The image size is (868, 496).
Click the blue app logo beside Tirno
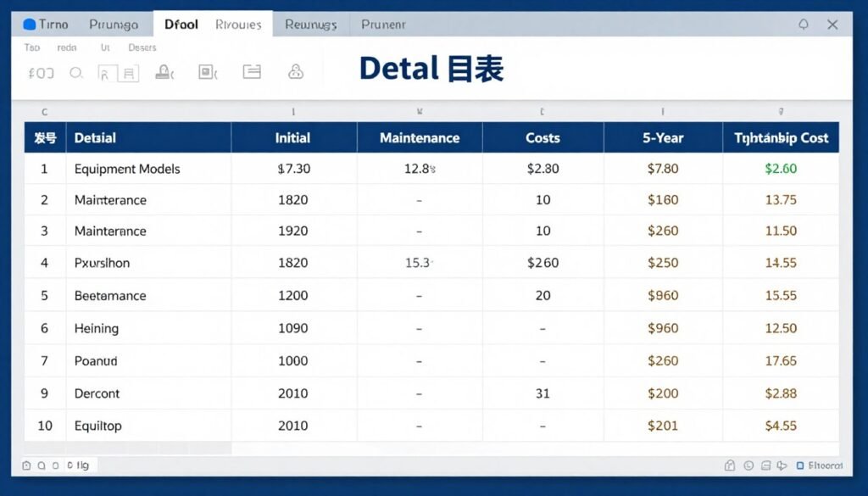click(x=30, y=25)
